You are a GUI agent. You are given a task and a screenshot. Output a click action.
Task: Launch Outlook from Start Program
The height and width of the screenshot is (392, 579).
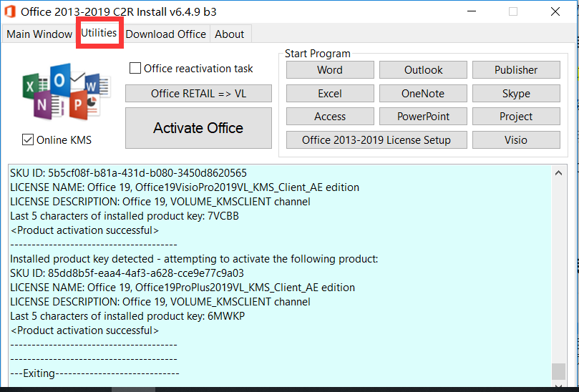[x=423, y=70]
